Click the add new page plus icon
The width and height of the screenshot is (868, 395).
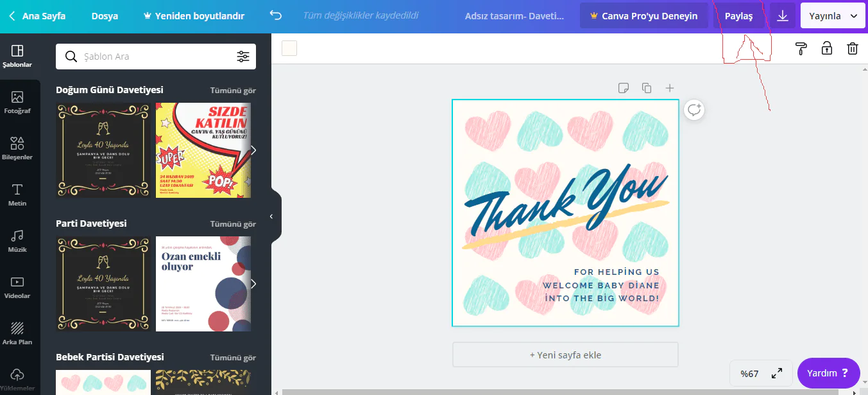[x=669, y=88]
